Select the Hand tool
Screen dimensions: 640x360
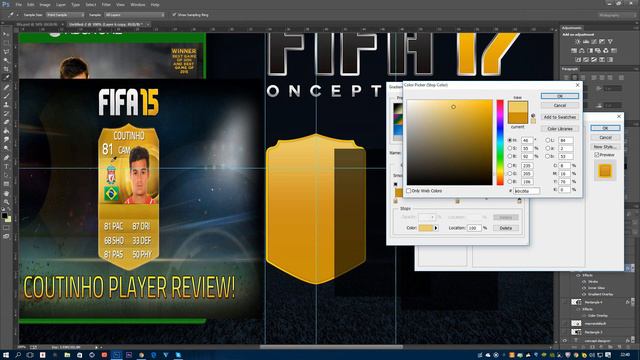[x=6, y=193]
